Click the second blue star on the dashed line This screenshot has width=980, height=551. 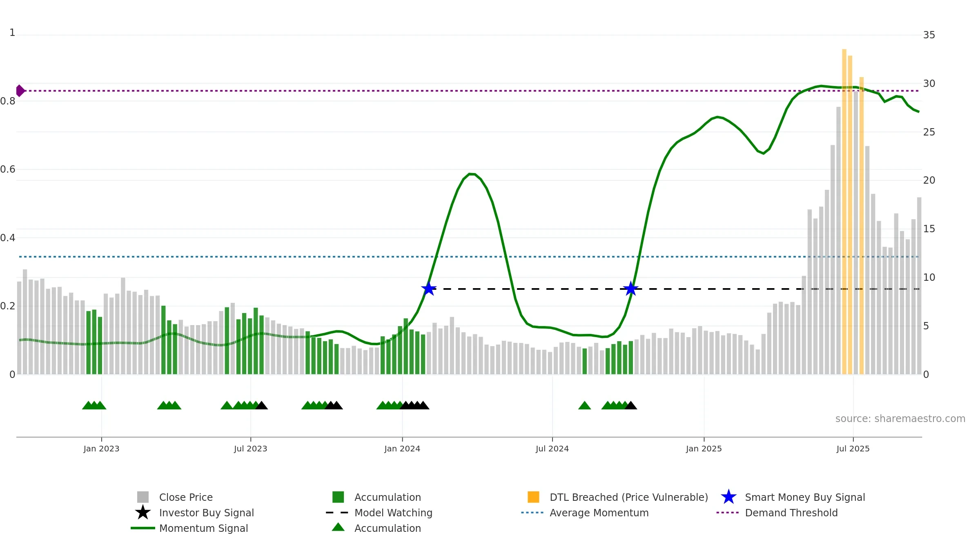(x=631, y=289)
